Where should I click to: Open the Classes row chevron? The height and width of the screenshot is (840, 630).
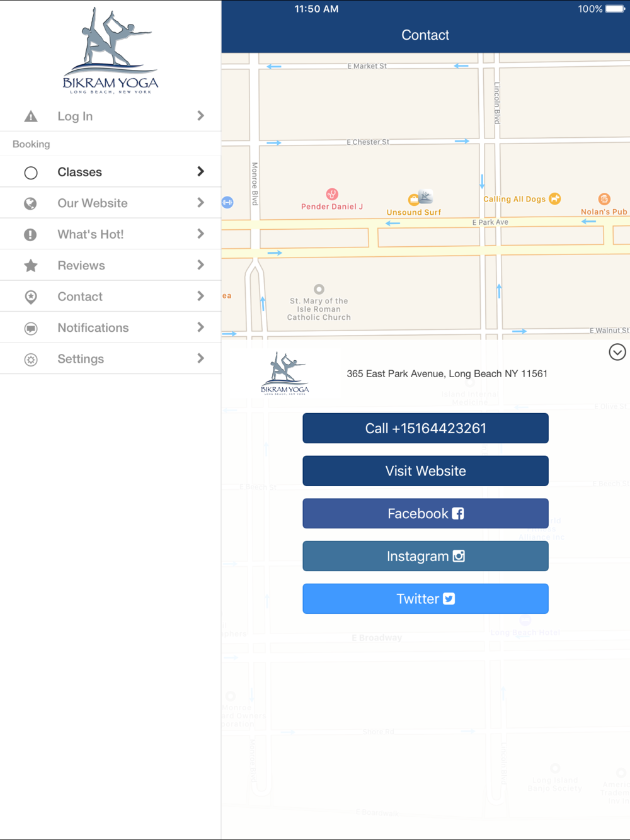(x=200, y=171)
